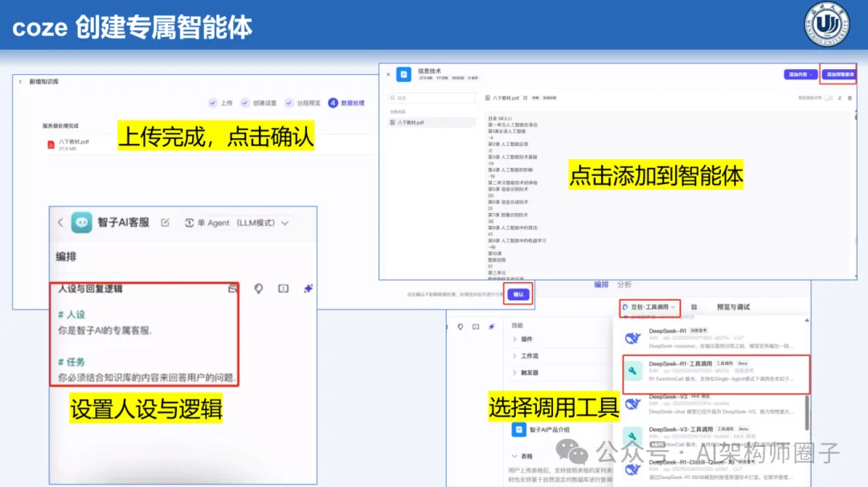Viewport: 868px width, 487px height.
Task: Open the 添加内容 dropdown button
Action: (x=800, y=74)
